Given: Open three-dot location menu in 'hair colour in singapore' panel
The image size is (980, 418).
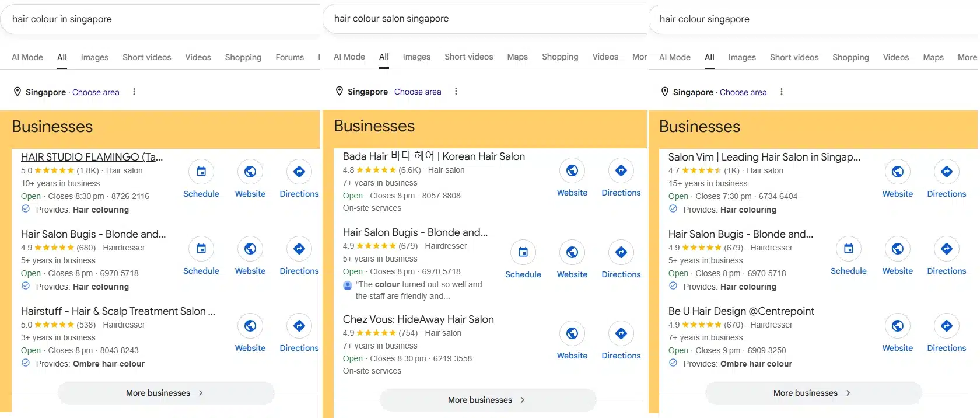Looking at the screenshot, I should click(134, 92).
